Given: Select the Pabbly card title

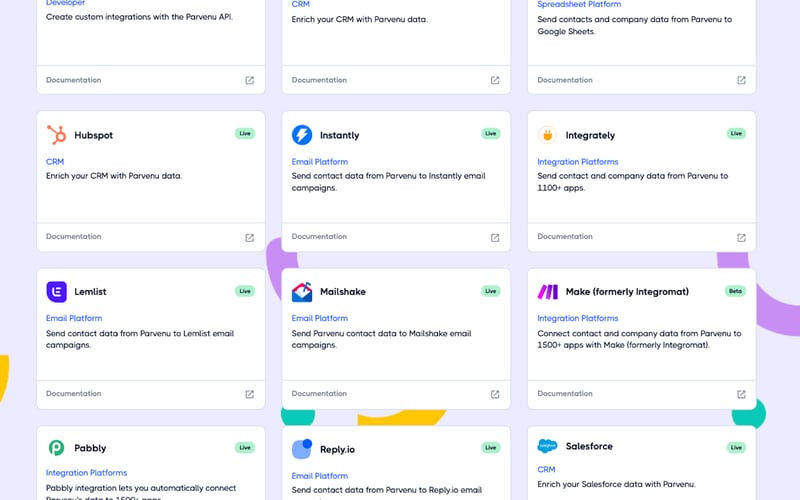Looking at the screenshot, I should pyautogui.click(x=90, y=448).
